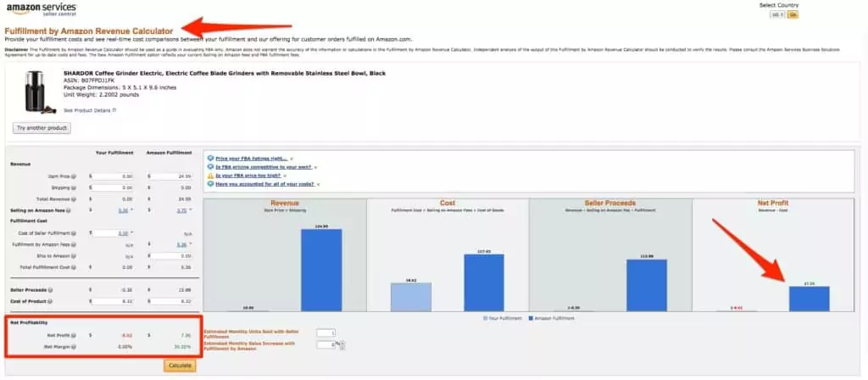Click the help icon next to Item Price
The height and width of the screenshot is (380, 868).
click(x=75, y=176)
